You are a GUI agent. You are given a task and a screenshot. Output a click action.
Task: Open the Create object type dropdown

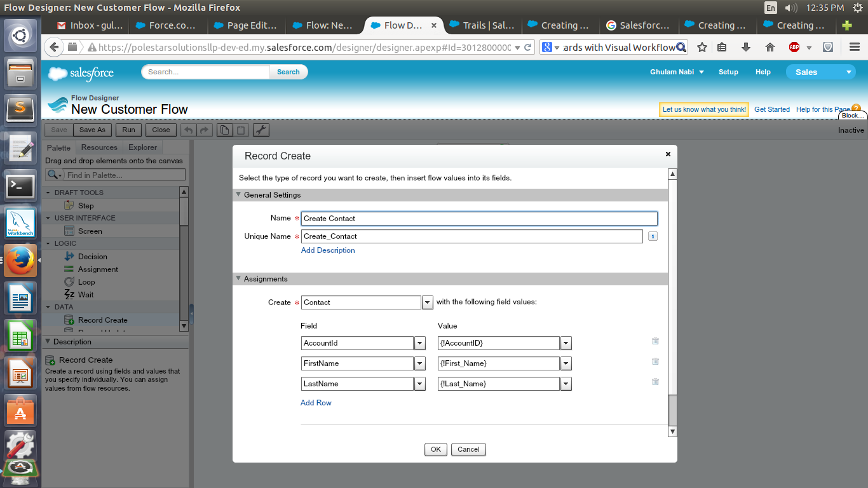pyautogui.click(x=428, y=302)
